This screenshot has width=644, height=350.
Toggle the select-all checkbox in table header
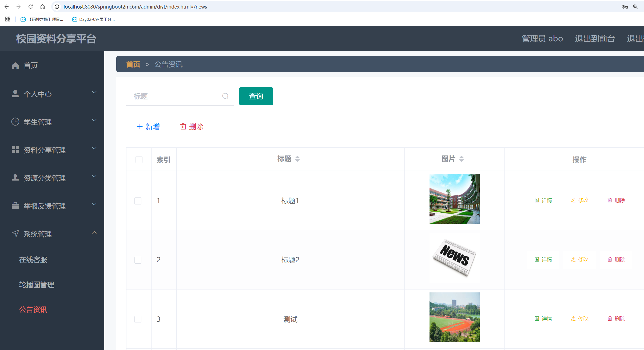[x=139, y=159]
